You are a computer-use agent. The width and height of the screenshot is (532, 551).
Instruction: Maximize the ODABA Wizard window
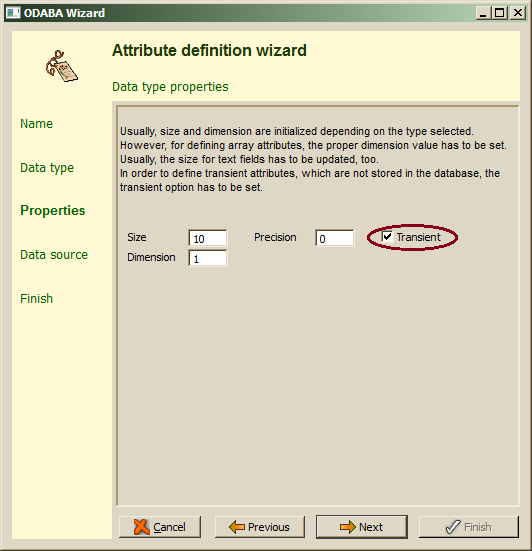point(500,13)
